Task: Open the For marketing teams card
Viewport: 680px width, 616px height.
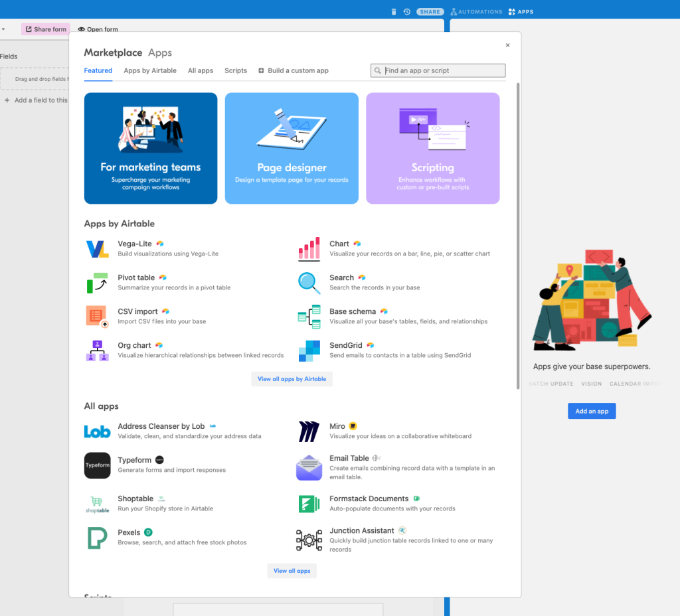Action: pyautogui.click(x=151, y=148)
